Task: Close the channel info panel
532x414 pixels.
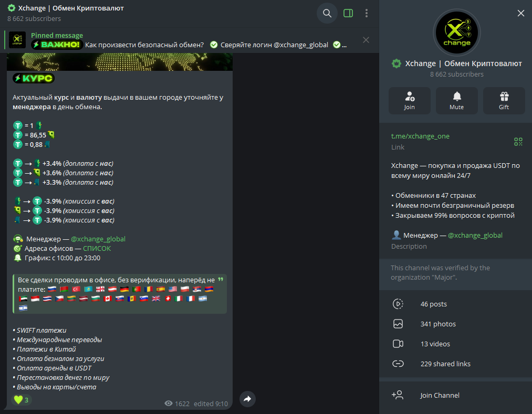Action: point(520,13)
